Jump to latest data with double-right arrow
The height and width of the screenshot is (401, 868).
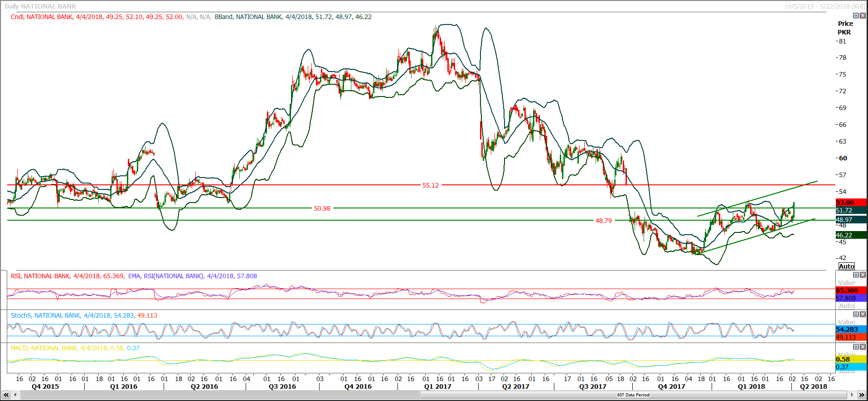[862, 395]
